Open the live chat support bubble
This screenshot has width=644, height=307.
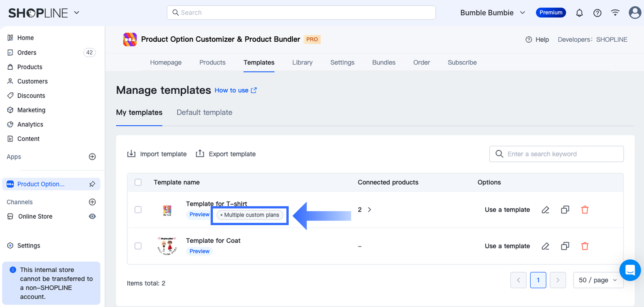point(630,270)
